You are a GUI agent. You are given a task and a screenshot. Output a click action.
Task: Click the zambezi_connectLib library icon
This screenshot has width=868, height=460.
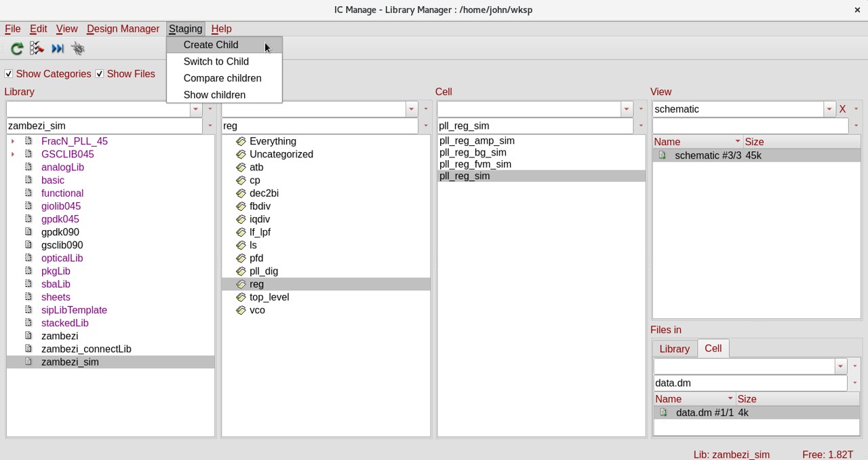[x=28, y=349]
